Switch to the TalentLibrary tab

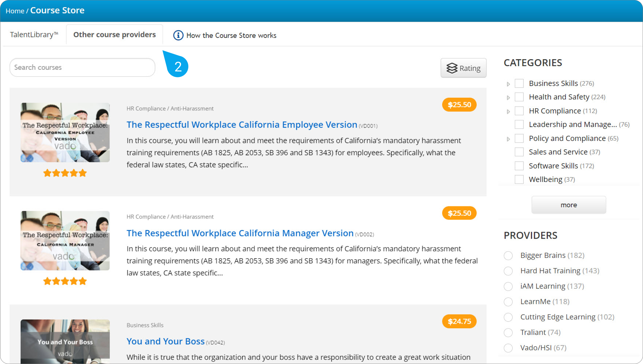34,35
